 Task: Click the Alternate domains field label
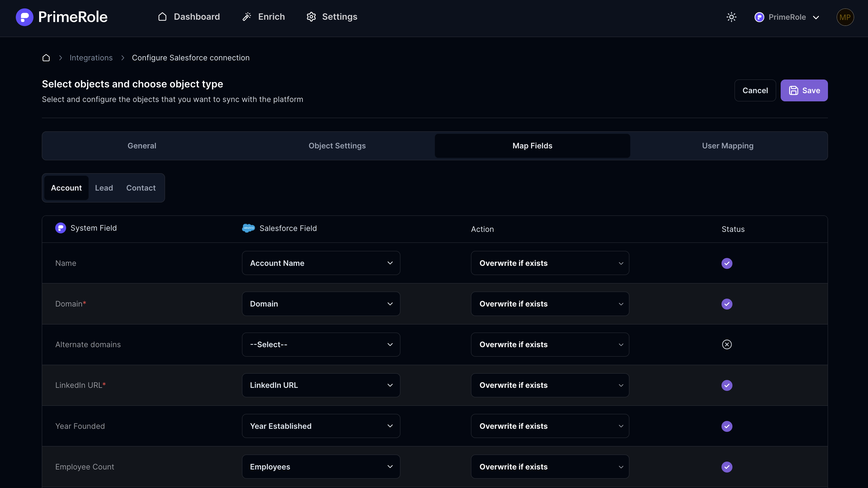click(88, 344)
